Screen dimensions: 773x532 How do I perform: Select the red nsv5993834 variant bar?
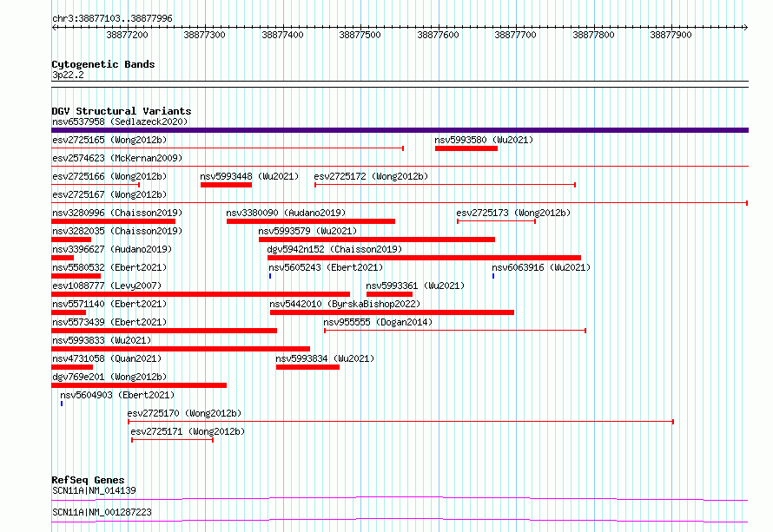308,367
